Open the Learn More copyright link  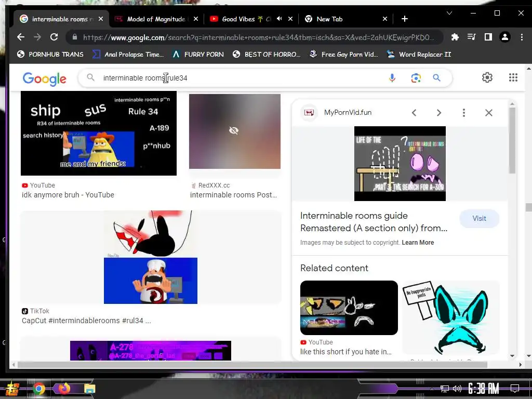[x=418, y=243]
